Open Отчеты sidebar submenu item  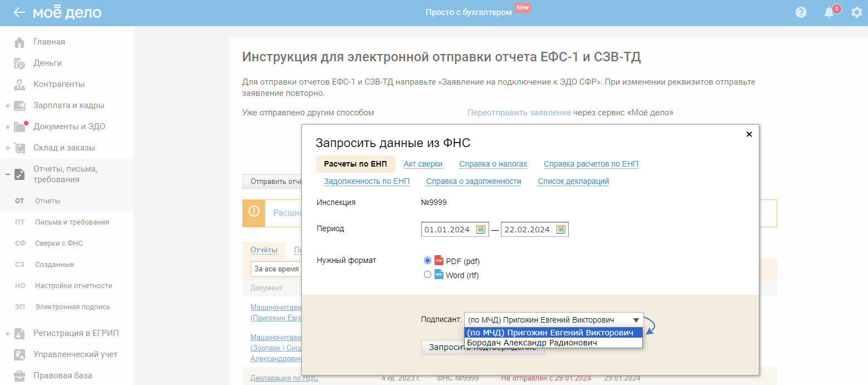coord(47,201)
